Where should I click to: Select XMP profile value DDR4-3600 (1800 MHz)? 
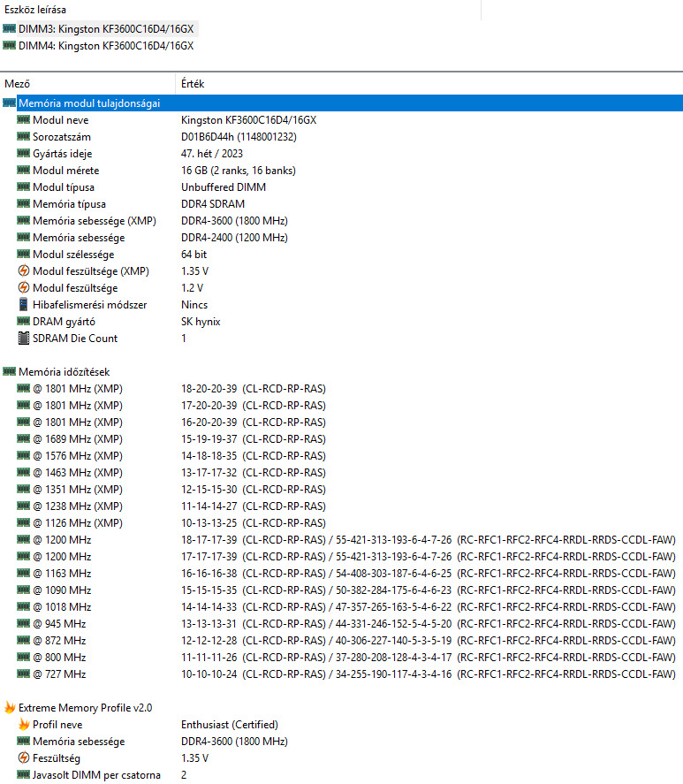[x=234, y=741]
